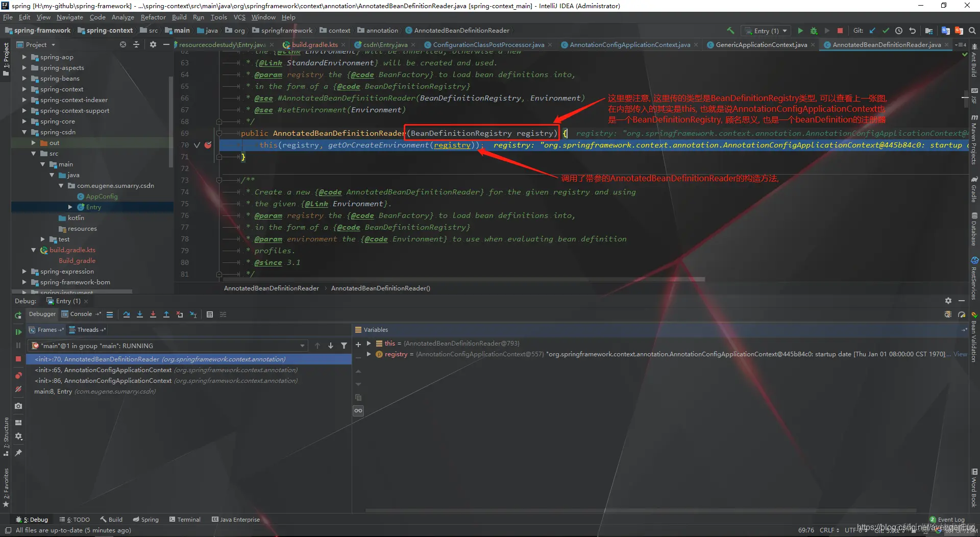Click the Debug panel settings gear icon
The height and width of the screenshot is (537, 980).
(948, 301)
